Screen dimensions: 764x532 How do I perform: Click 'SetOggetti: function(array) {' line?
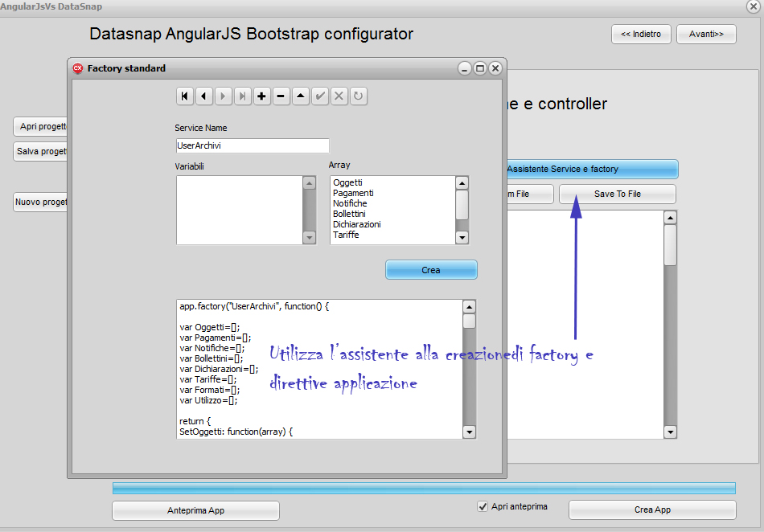coord(236,432)
